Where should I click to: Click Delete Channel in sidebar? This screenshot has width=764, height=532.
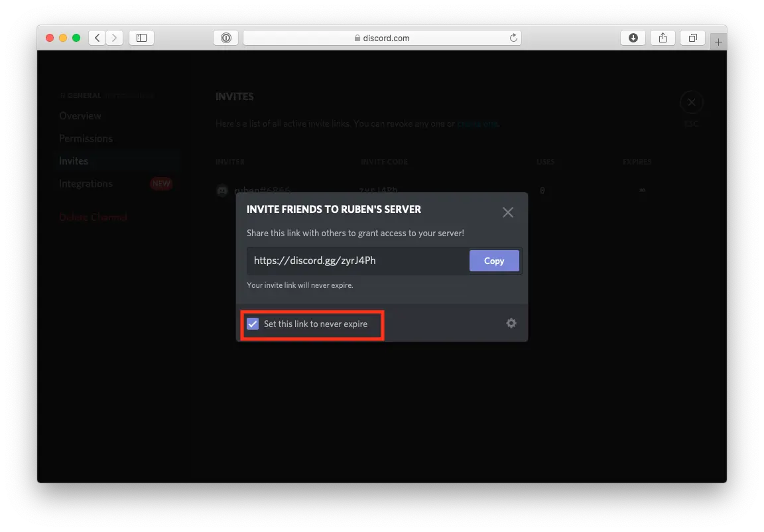pos(93,218)
